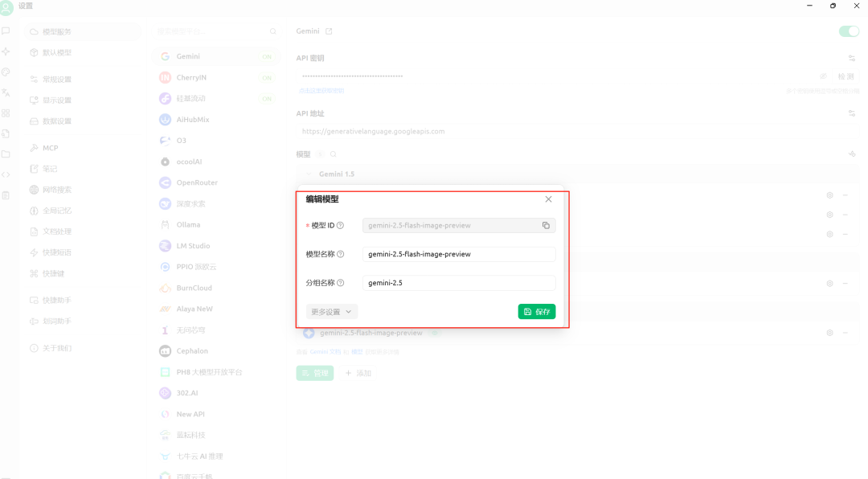The height and width of the screenshot is (479, 868).
Task: Select the 默认模型 settings section
Action: [x=82, y=52]
